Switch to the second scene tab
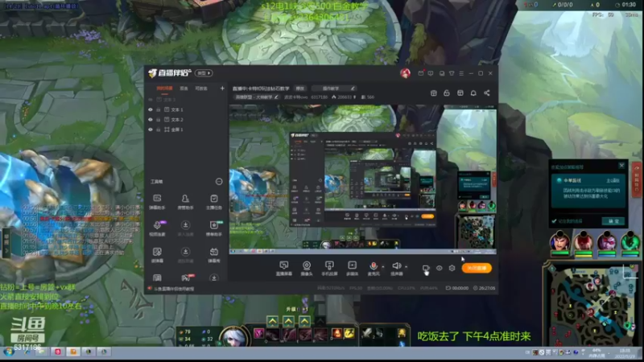 coord(184,88)
